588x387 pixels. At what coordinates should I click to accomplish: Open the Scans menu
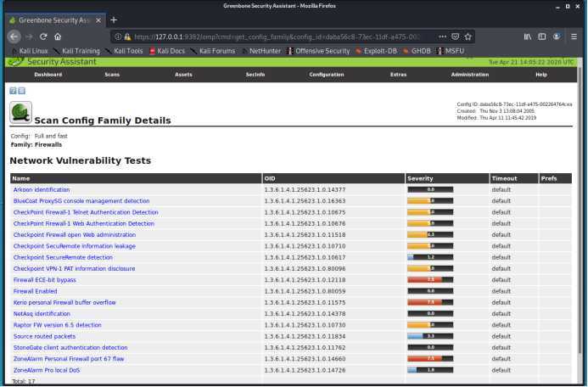point(112,75)
